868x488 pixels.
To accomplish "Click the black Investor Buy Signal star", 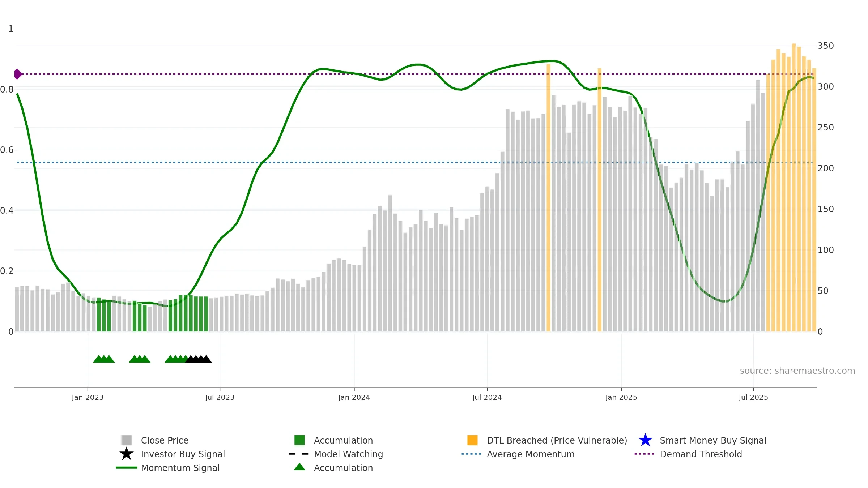I will coord(127,454).
